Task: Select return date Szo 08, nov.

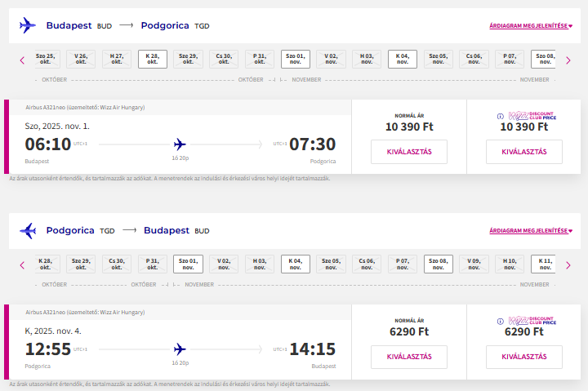Action: pyautogui.click(x=439, y=264)
